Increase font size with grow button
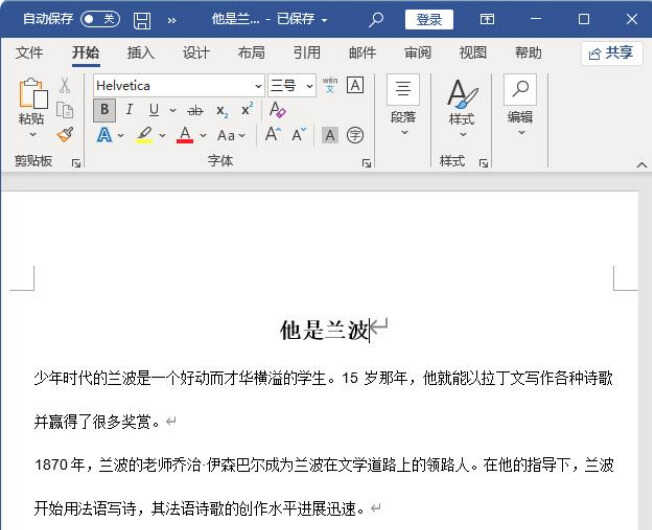The width and height of the screenshot is (652, 530). coord(271,135)
